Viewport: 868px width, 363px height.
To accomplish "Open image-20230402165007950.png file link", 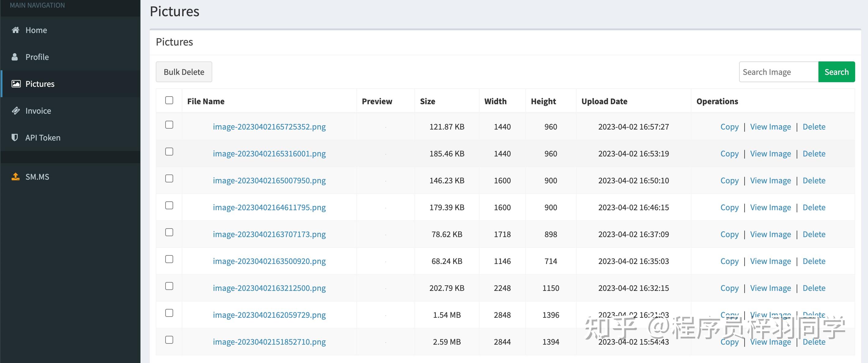I will (269, 181).
